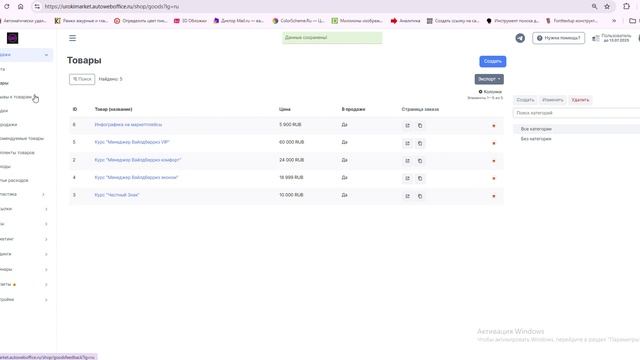Delete the Менеджер Вайлдберриз комфорт product

(x=493, y=161)
